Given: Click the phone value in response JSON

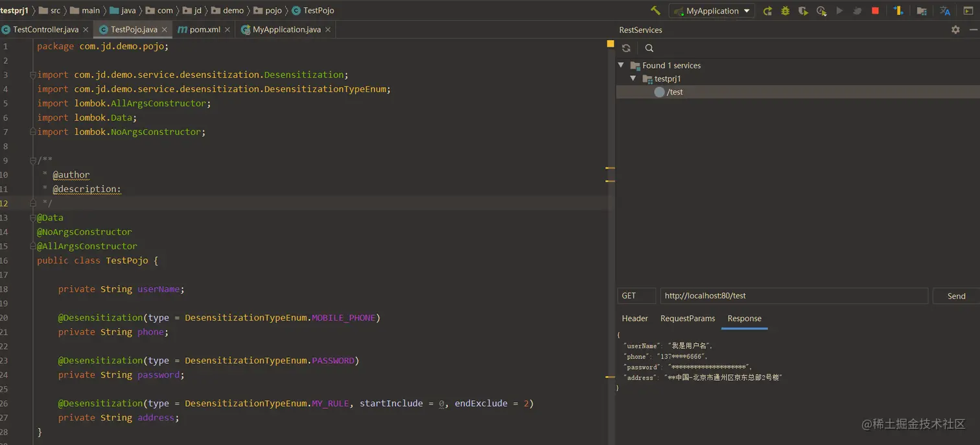Looking at the screenshot, I should 682,357.
